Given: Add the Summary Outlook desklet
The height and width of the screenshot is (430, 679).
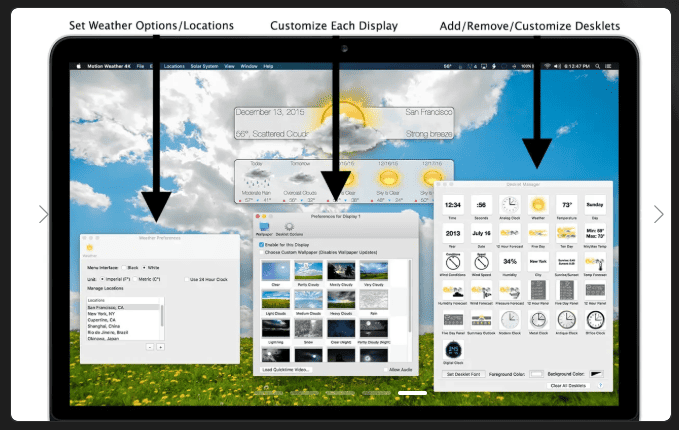Looking at the screenshot, I should (x=481, y=320).
